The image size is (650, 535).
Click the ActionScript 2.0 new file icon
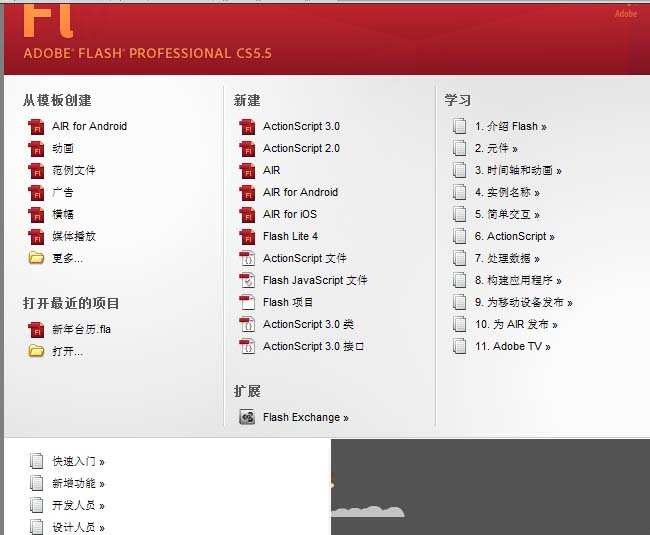(x=247, y=148)
